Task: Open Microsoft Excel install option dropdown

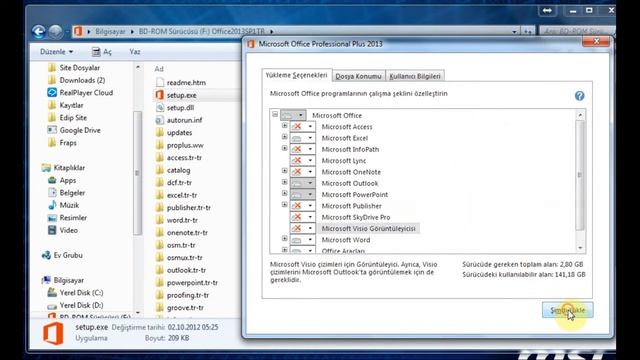Action: click(302, 138)
